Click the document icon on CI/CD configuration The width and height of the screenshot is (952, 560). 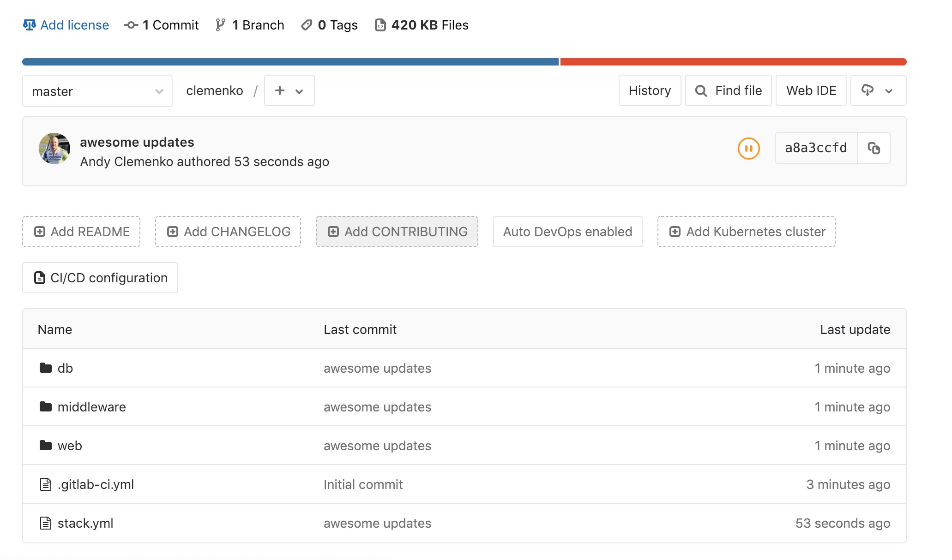pos(40,278)
